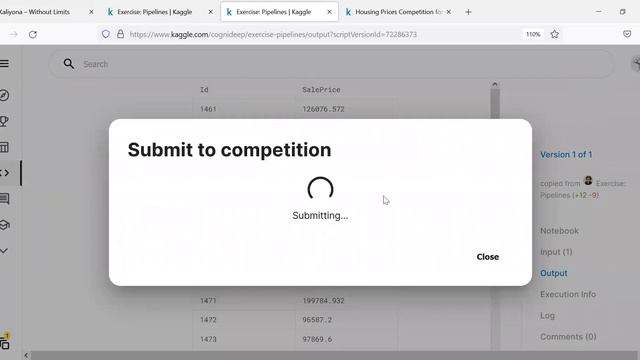Go forward with browser arrow
The height and width of the screenshot is (360, 640).
coord(14,34)
